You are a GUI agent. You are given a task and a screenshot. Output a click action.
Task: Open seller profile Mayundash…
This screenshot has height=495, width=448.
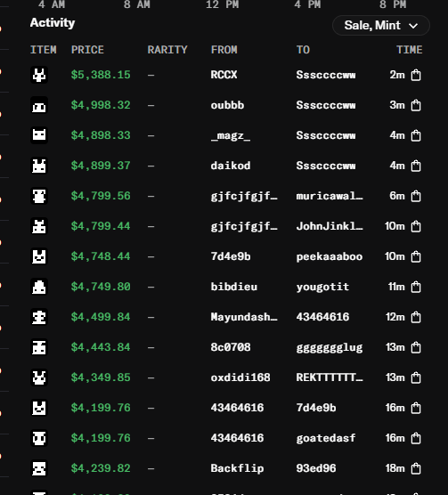click(x=244, y=317)
